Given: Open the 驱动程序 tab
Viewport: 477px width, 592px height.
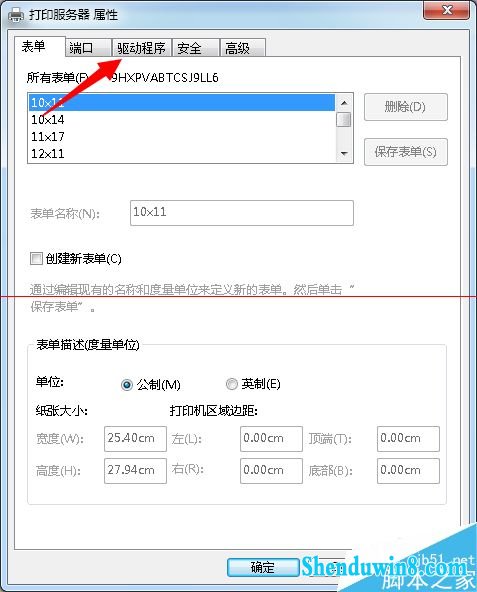Looking at the screenshot, I should (141, 48).
